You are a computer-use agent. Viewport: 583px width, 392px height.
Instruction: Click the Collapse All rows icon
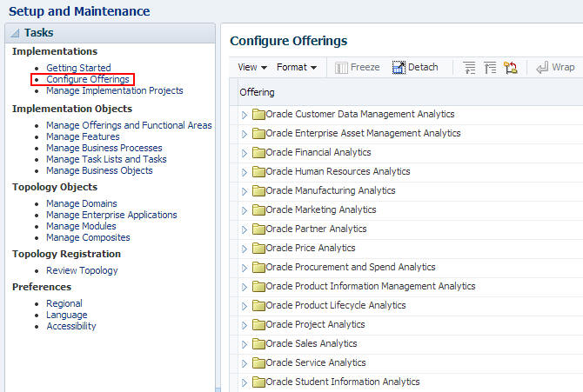coord(490,67)
